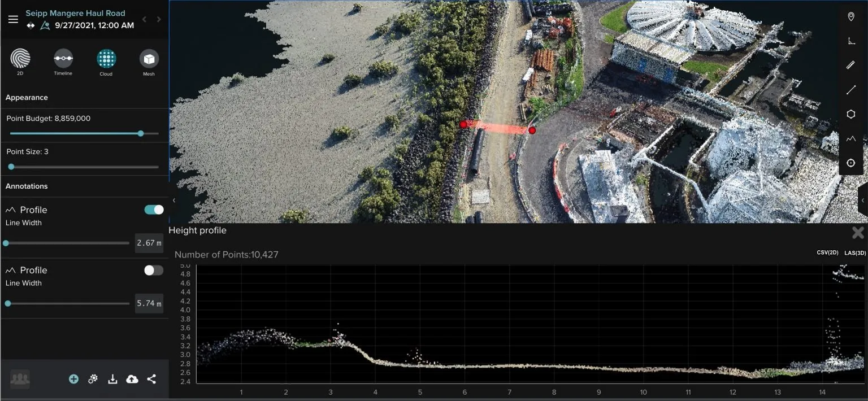Screen dimensions: 868x401
Task: Click the diamond-pattern icon beside the date
Action: pyautogui.click(x=31, y=25)
